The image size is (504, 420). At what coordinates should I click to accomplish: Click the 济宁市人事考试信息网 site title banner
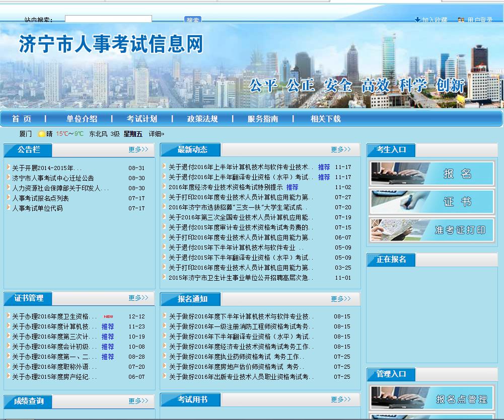pyautogui.click(x=111, y=44)
